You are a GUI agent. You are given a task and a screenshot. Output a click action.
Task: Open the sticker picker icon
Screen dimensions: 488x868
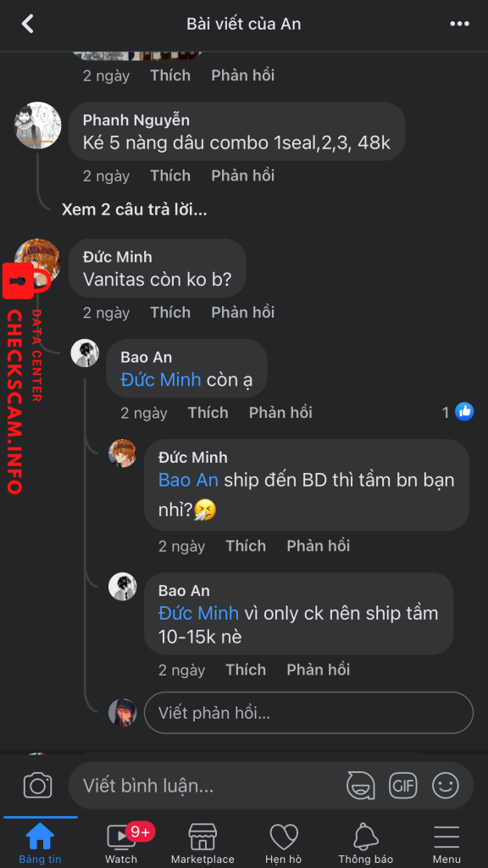(x=360, y=786)
